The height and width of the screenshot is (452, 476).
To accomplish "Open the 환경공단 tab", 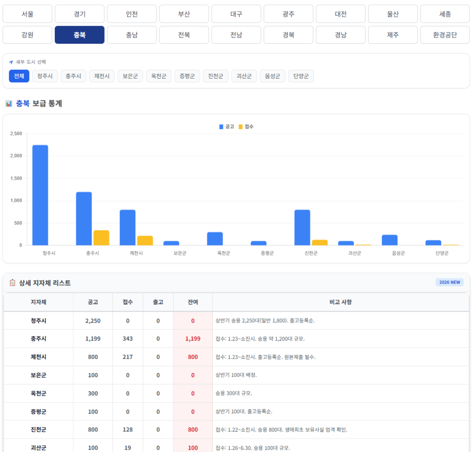I will (445, 35).
